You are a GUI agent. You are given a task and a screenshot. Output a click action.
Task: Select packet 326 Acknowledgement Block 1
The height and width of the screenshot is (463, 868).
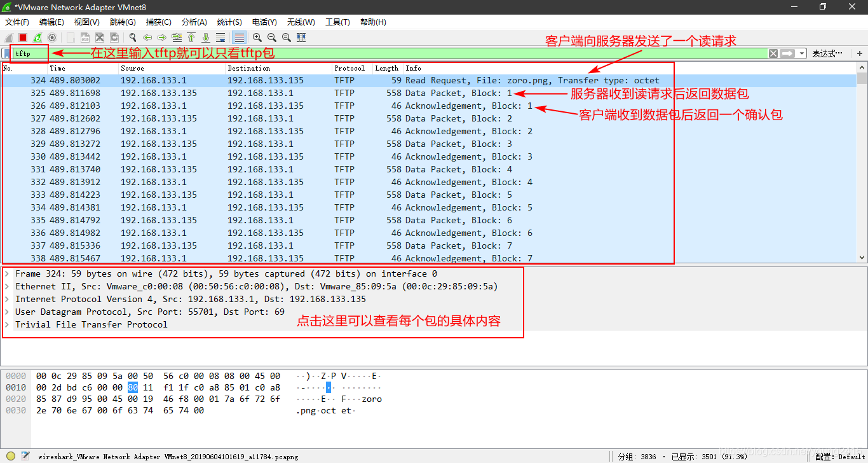(429, 106)
